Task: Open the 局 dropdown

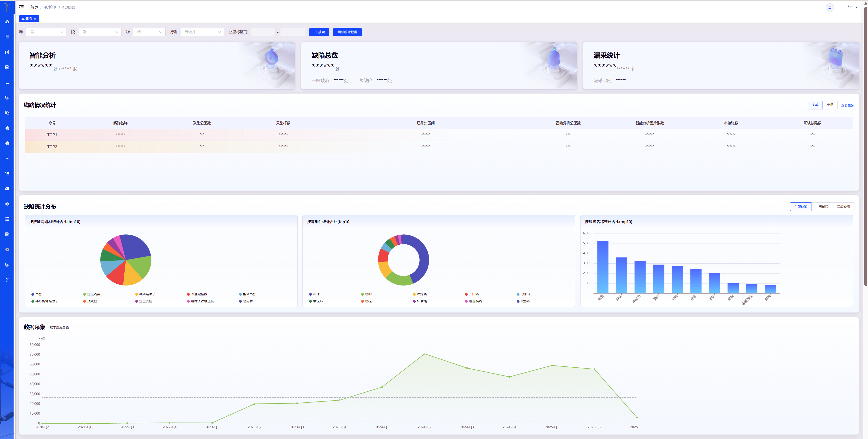Action: coord(47,32)
